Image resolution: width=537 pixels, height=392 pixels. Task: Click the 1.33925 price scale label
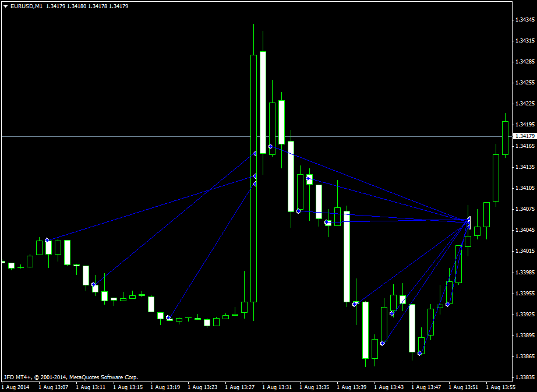click(x=525, y=315)
